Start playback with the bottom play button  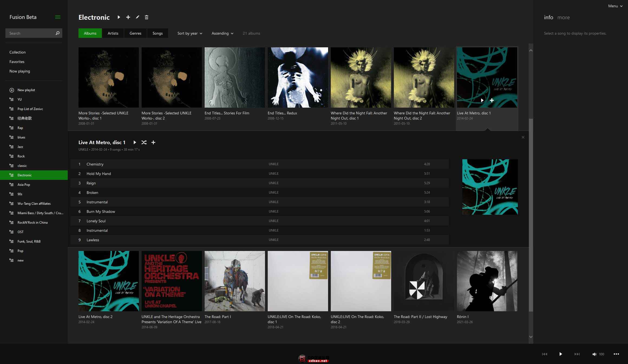(561, 354)
